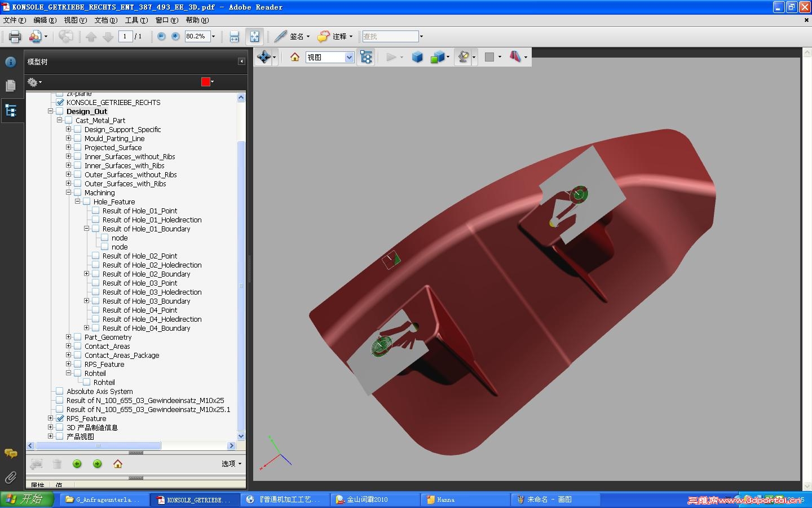Screen dimensions: 812x508
Task: Click the 查找 find text field
Action: pyautogui.click(x=390, y=37)
